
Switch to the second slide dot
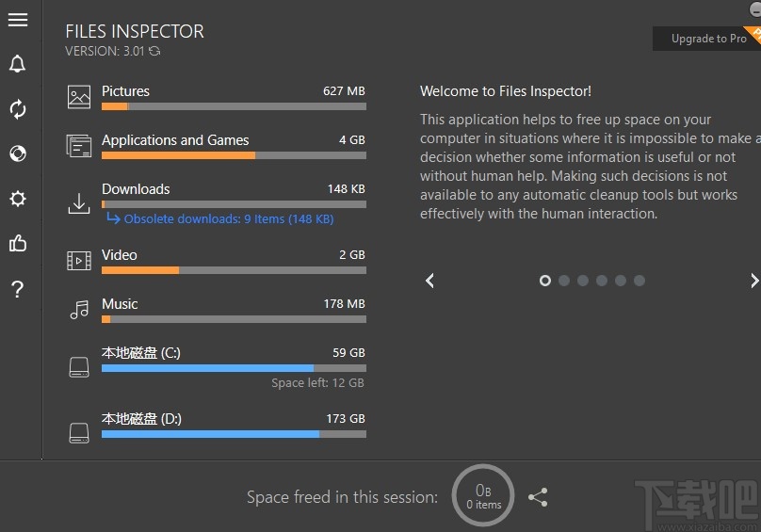tap(563, 281)
